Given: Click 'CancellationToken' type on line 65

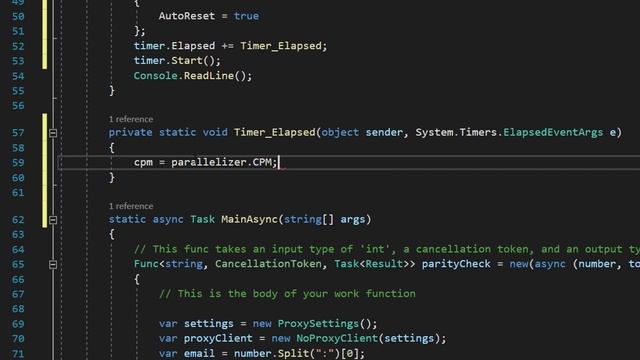Looking at the screenshot, I should pos(268,264).
